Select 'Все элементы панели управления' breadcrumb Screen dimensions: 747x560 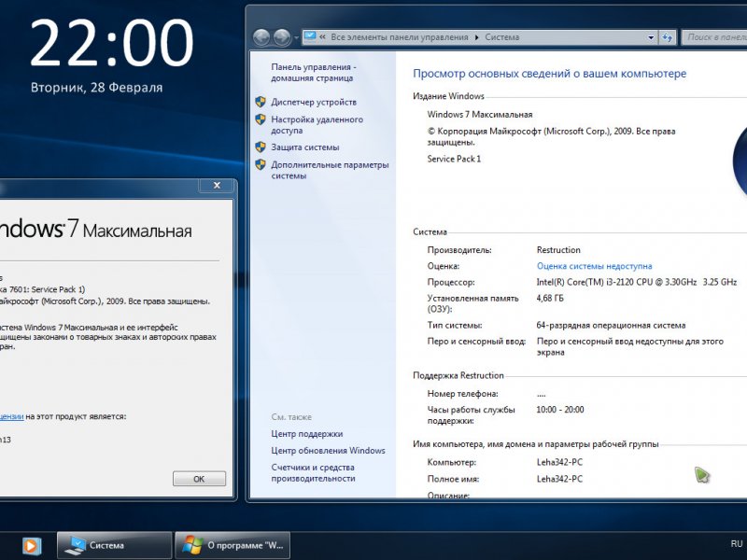coord(400,37)
